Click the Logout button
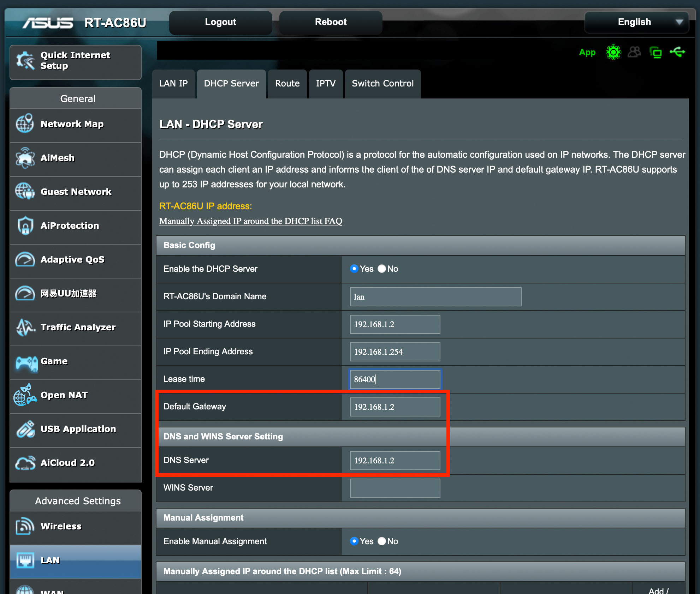Image resolution: width=700 pixels, height=594 pixels. (x=220, y=22)
